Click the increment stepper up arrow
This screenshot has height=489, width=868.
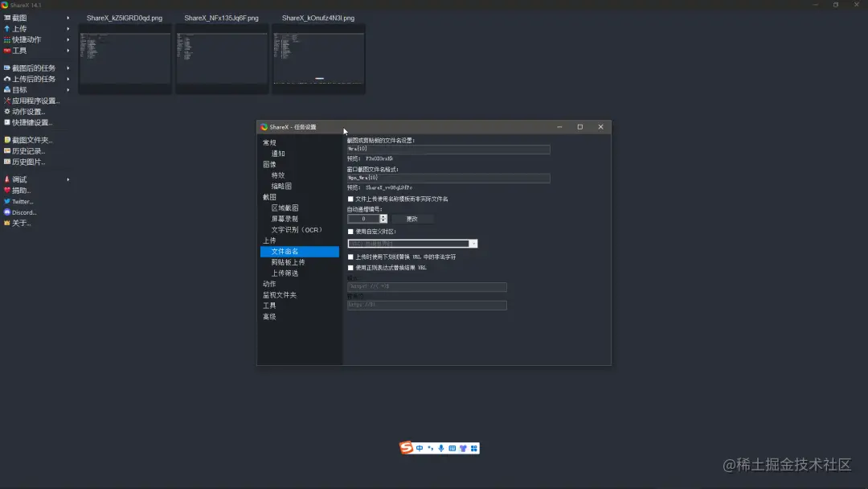click(383, 216)
